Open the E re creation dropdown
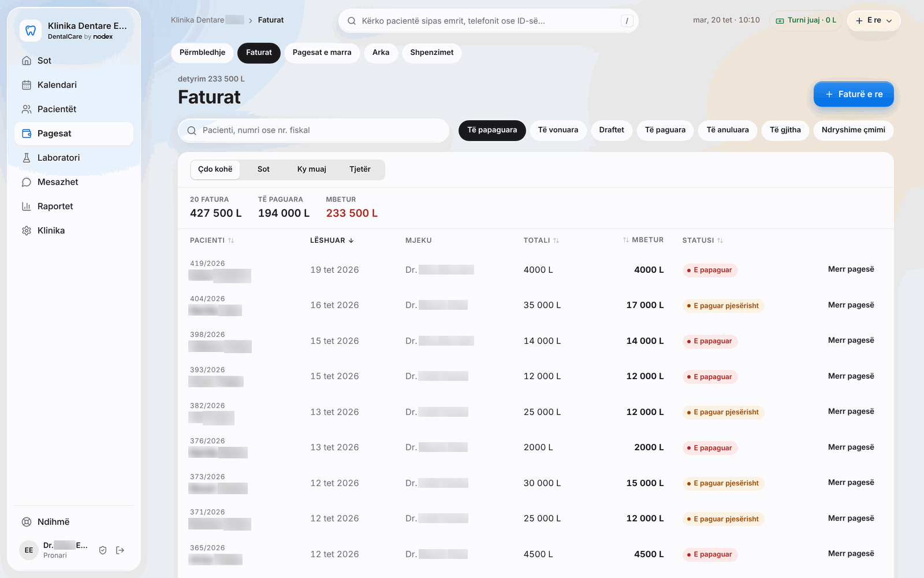Image resolution: width=924 pixels, height=578 pixels. point(874,20)
